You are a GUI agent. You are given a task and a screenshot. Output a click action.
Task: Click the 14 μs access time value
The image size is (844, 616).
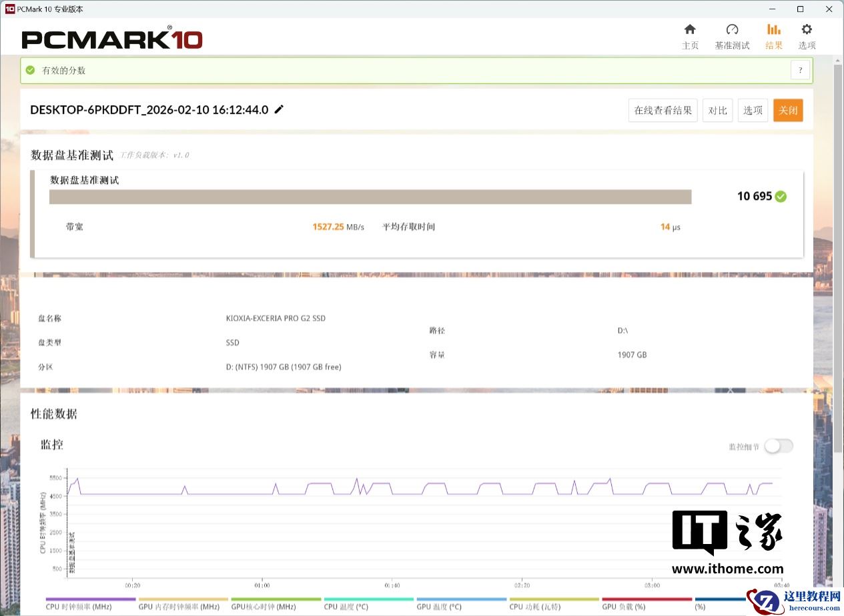[x=671, y=227]
